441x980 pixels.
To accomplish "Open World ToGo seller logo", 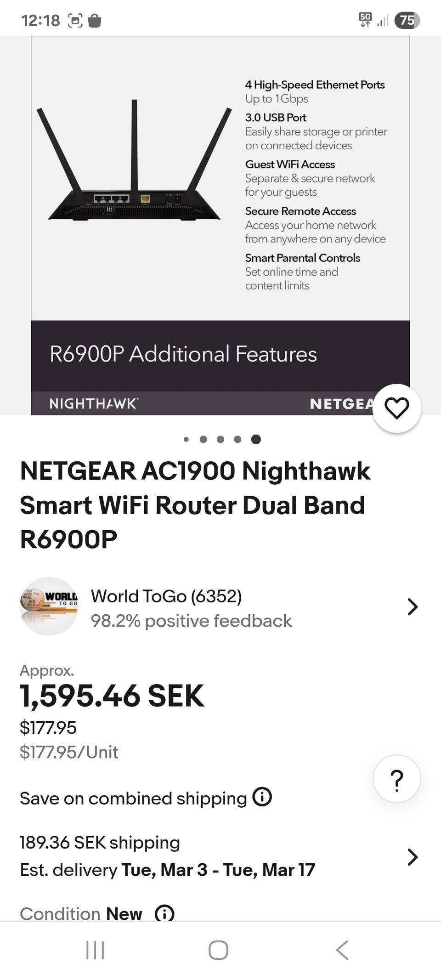I will [49, 606].
